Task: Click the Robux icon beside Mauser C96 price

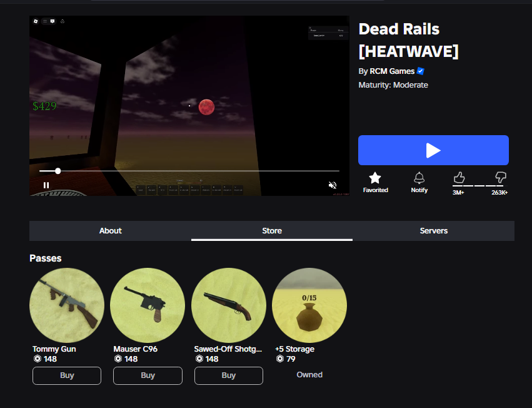Action: 118,359
